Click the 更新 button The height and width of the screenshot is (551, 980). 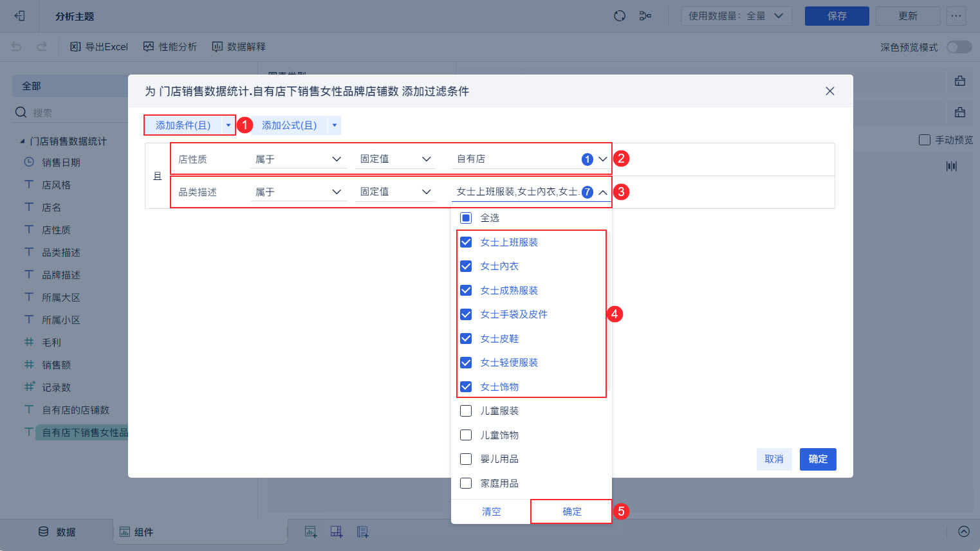908,16
